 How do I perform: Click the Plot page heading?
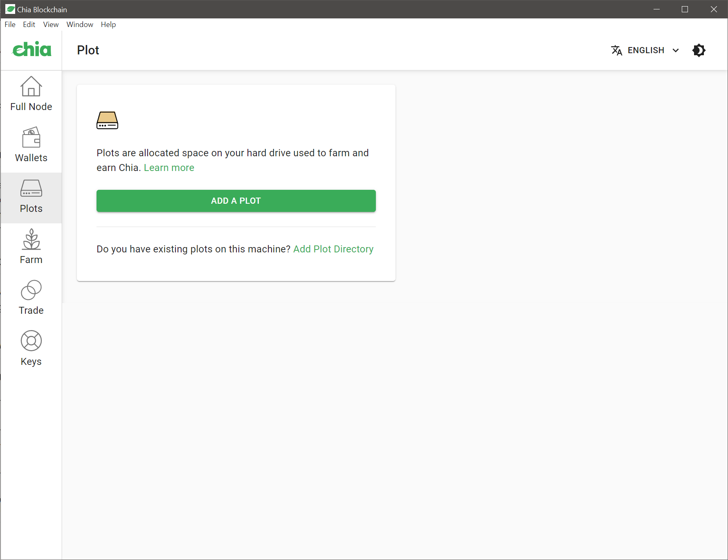(88, 50)
